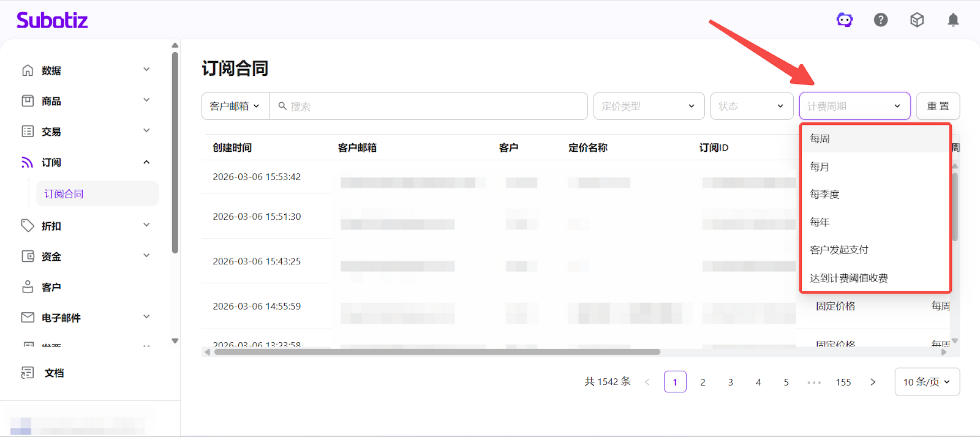Open the 定价类型 filter dropdown
The width and height of the screenshot is (980, 437).
click(648, 106)
